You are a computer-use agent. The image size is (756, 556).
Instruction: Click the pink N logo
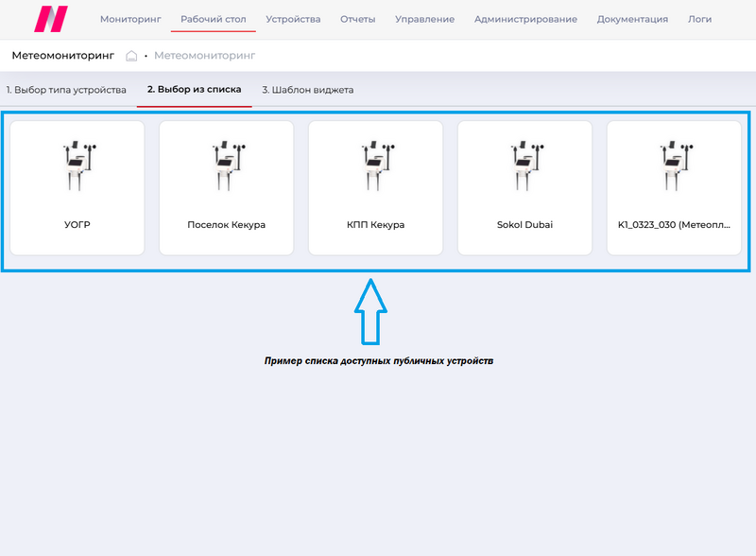tap(51, 19)
